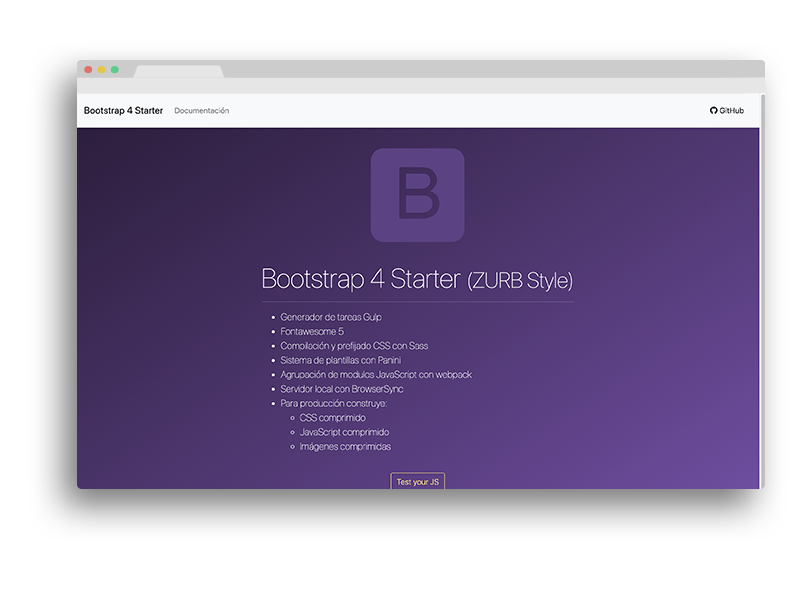Click the Bootstrap B logo image
The image size is (800, 600).
tap(419, 194)
